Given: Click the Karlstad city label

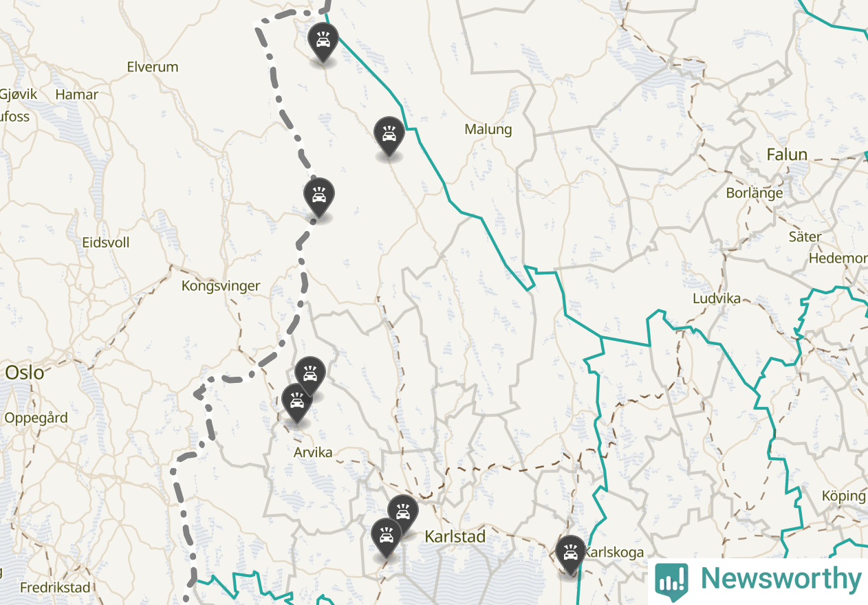Looking at the screenshot, I should click(455, 536).
